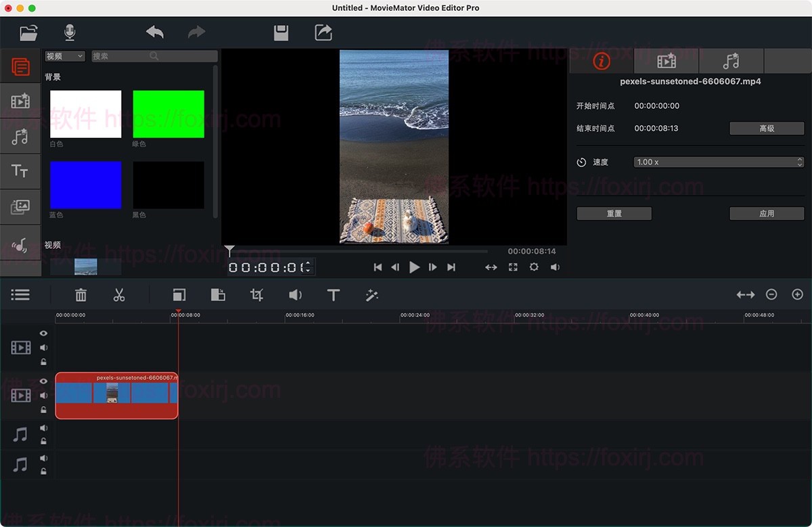This screenshot has width=812, height=527.
Task: Lock the video track with the lock toggle
Action: click(x=43, y=411)
